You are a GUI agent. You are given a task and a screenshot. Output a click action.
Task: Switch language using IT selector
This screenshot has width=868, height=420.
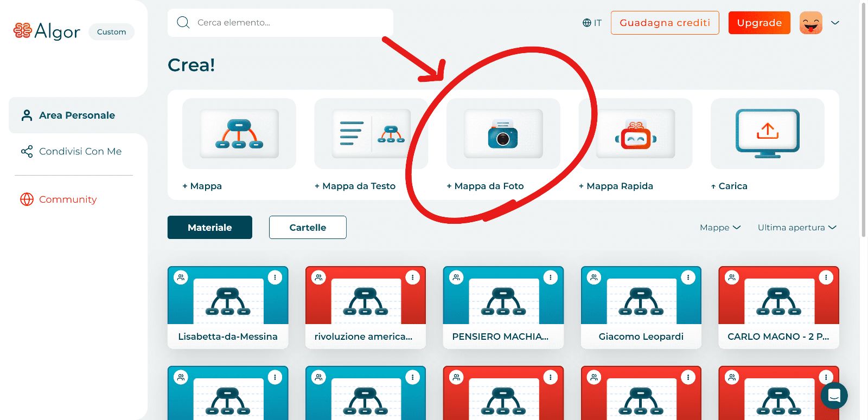tap(592, 23)
